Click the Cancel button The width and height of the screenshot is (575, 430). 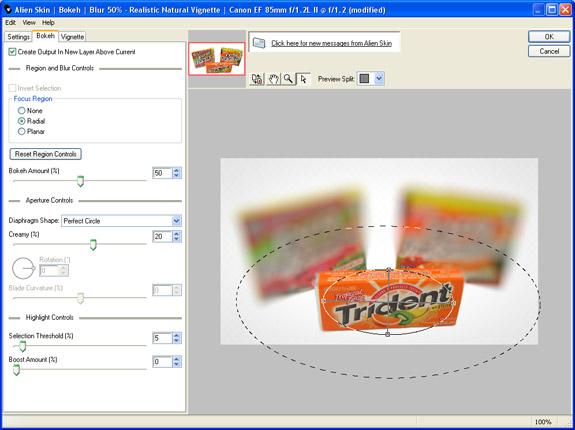click(549, 51)
